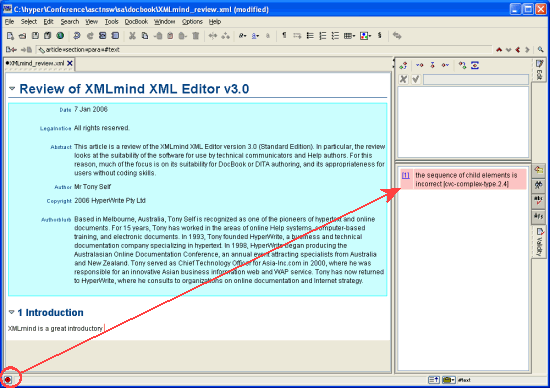The image size is (550, 388).
Task: Collapse the article title disclosure triangle
Action: point(12,88)
